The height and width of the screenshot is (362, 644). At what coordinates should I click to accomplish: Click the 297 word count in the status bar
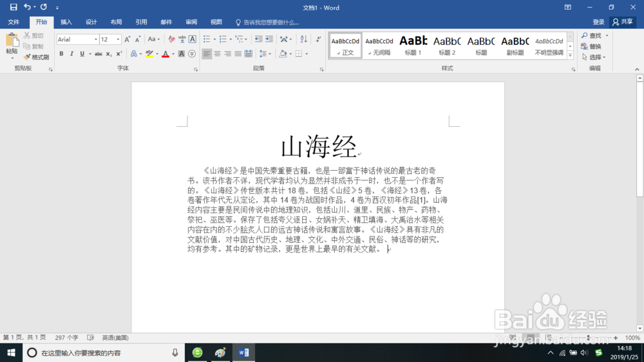pos(66,338)
